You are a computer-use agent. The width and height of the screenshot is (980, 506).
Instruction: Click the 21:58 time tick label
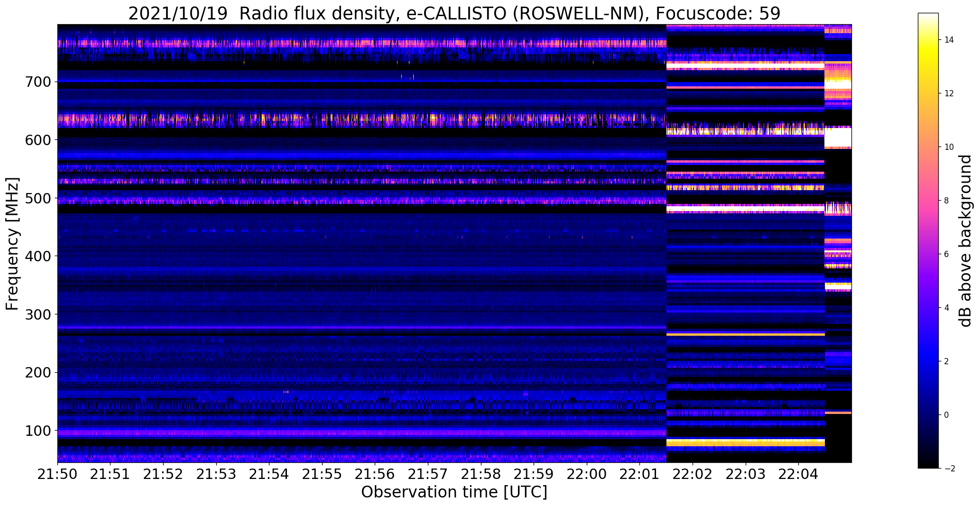point(481,474)
